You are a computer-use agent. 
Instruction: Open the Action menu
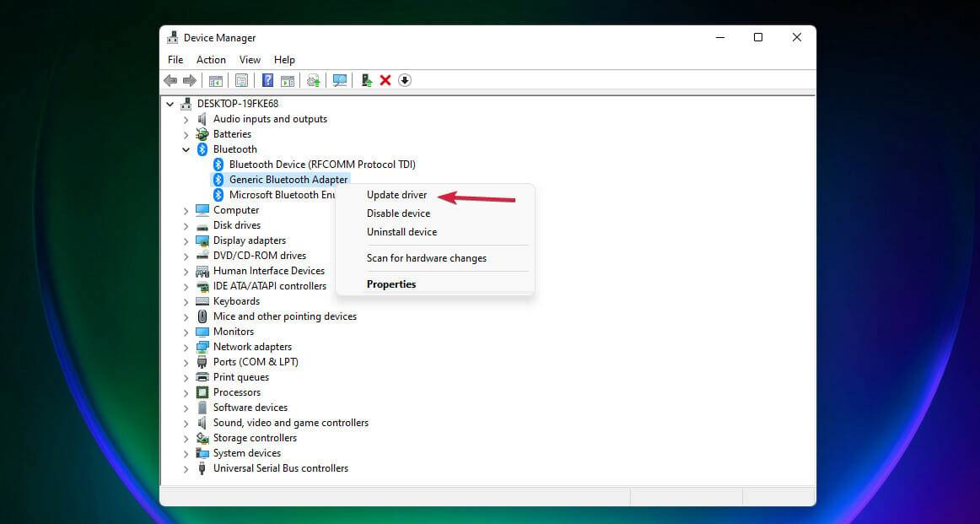click(x=210, y=59)
